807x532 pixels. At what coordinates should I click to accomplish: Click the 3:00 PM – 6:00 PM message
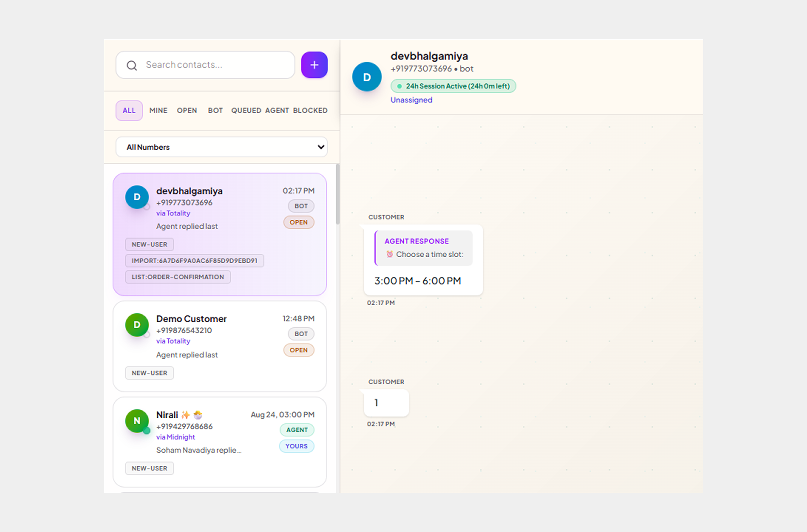(418, 281)
